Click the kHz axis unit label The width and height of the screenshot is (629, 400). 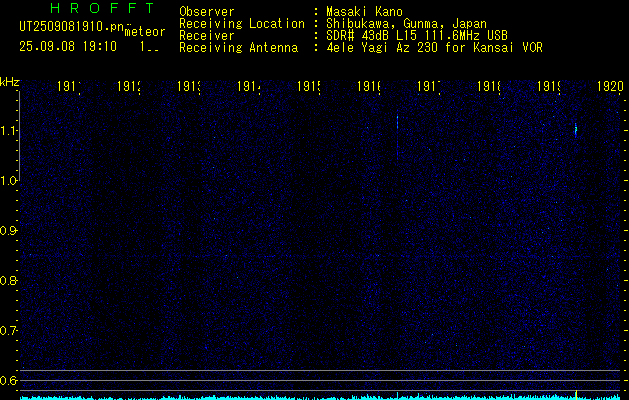click(x=10, y=82)
